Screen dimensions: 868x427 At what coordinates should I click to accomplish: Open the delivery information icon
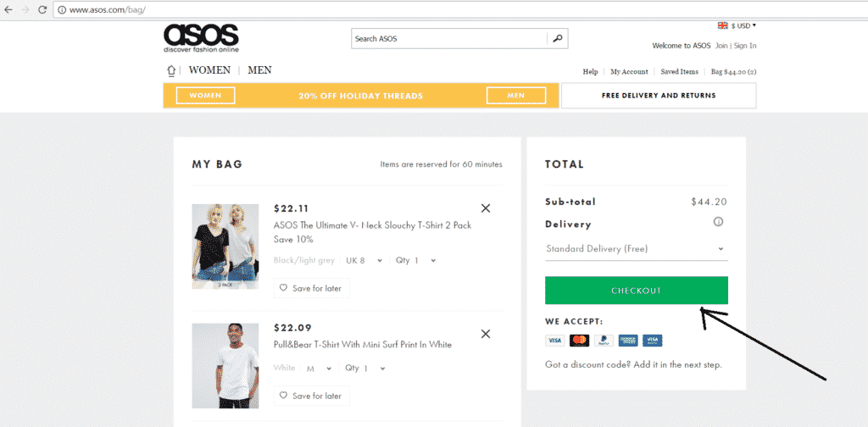click(x=719, y=222)
